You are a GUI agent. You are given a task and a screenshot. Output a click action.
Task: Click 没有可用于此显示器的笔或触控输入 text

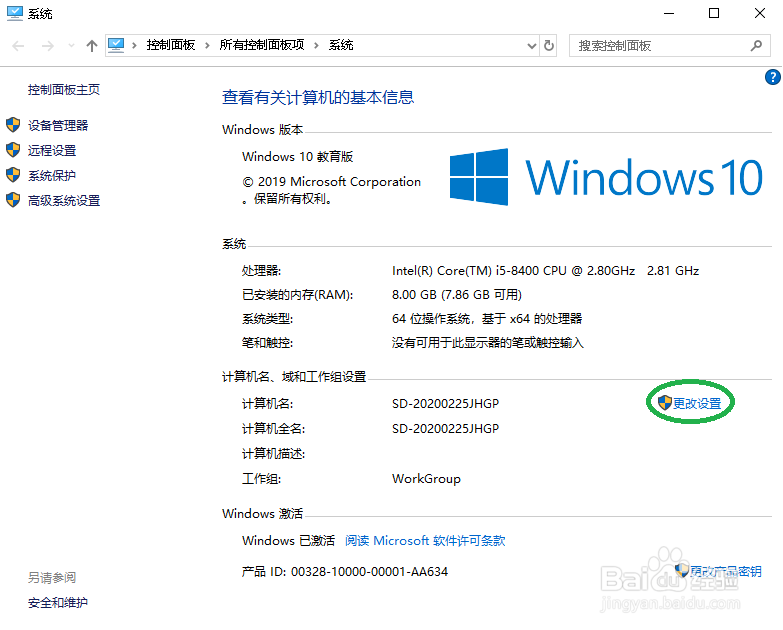[487, 342]
